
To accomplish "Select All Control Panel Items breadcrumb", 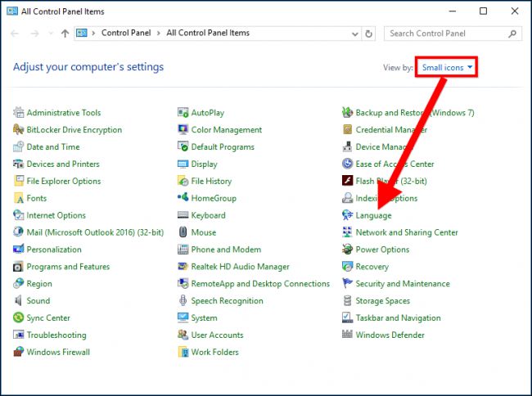I will tap(208, 34).
